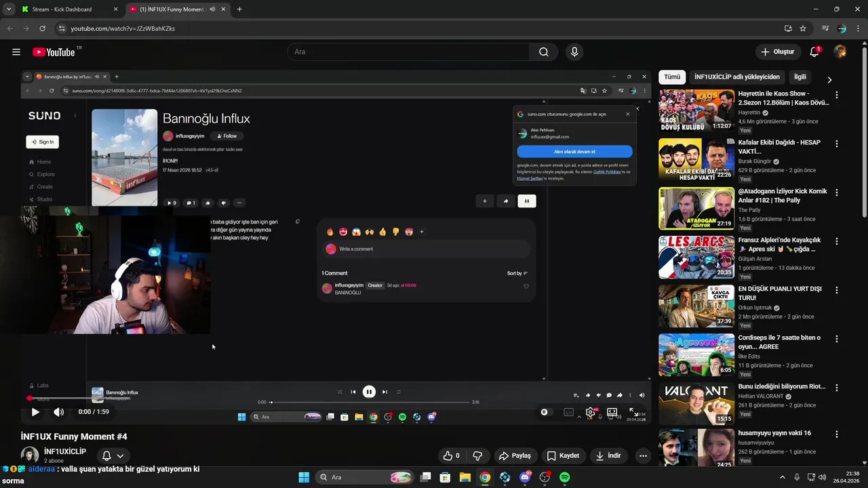Image resolution: width=868 pixels, height=488 pixels.
Task: Like the video with thumbs-up
Action: click(x=452, y=455)
